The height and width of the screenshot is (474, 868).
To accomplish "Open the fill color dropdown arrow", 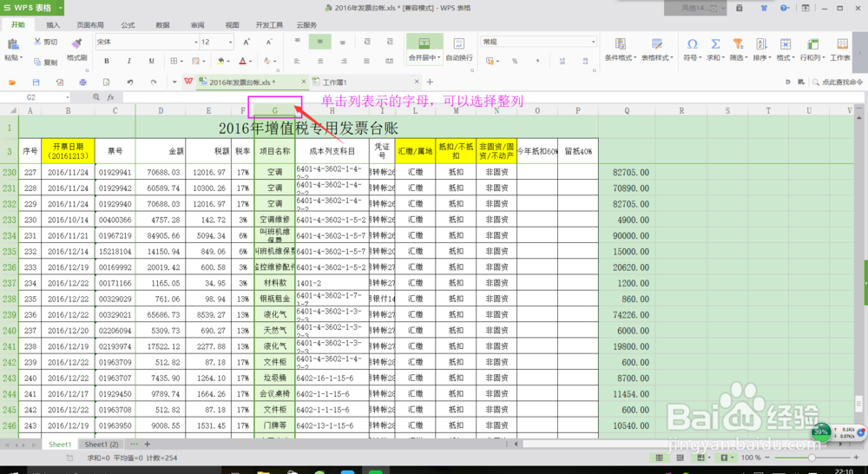I will click(228, 62).
